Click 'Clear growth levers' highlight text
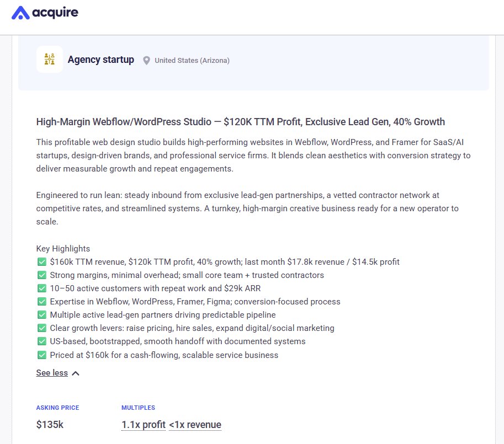The width and height of the screenshot is (504, 444). point(192,328)
